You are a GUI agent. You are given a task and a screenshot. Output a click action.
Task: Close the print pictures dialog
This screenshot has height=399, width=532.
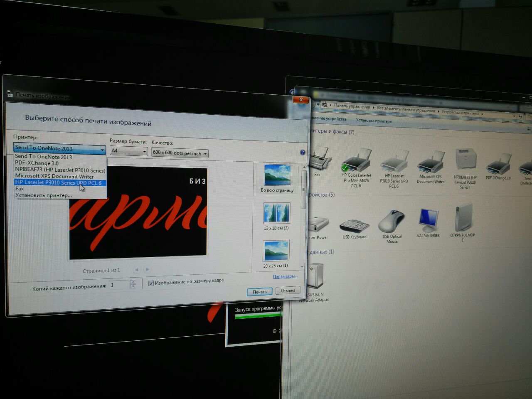301,100
